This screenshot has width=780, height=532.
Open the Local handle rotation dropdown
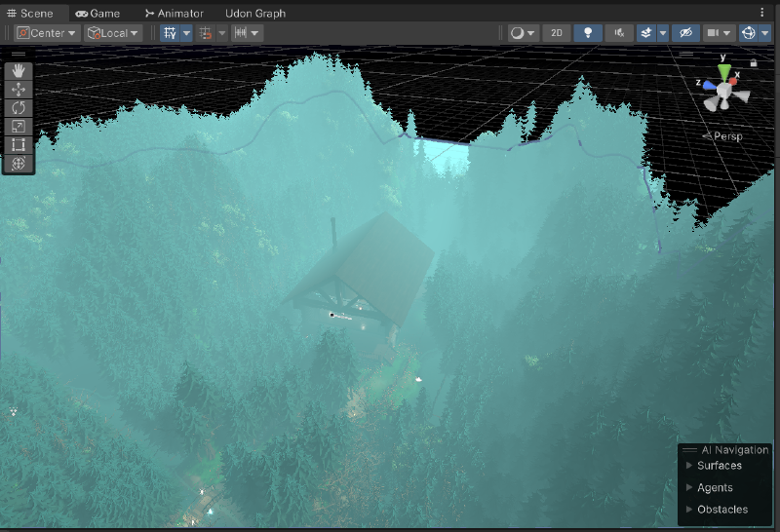[113, 33]
